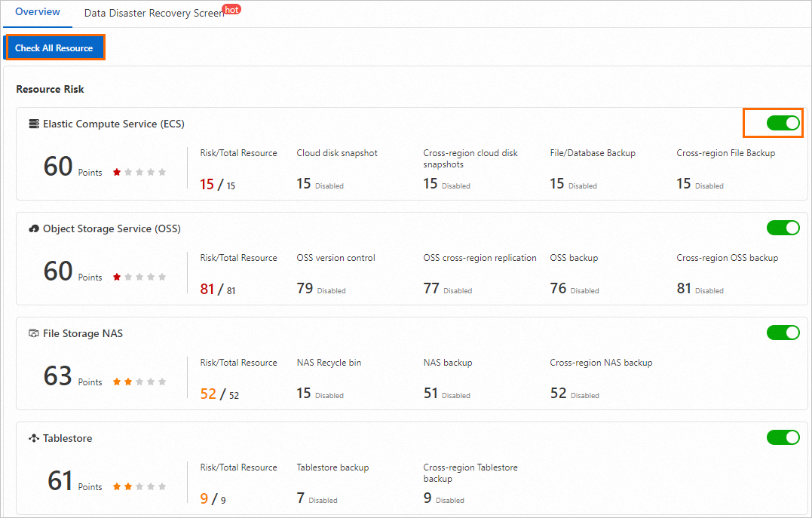Switch to the Overview tab
This screenshot has height=518, width=812.
38,12
